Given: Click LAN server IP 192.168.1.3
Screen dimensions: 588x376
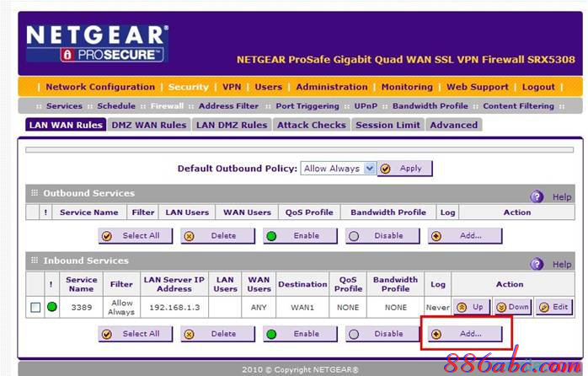Looking at the screenshot, I should (174, 308).
